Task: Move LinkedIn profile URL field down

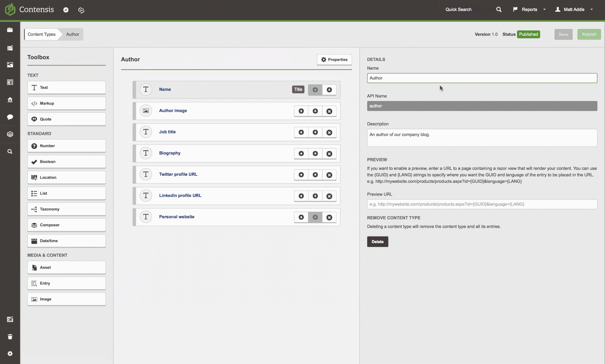Action: coord(315,196)
